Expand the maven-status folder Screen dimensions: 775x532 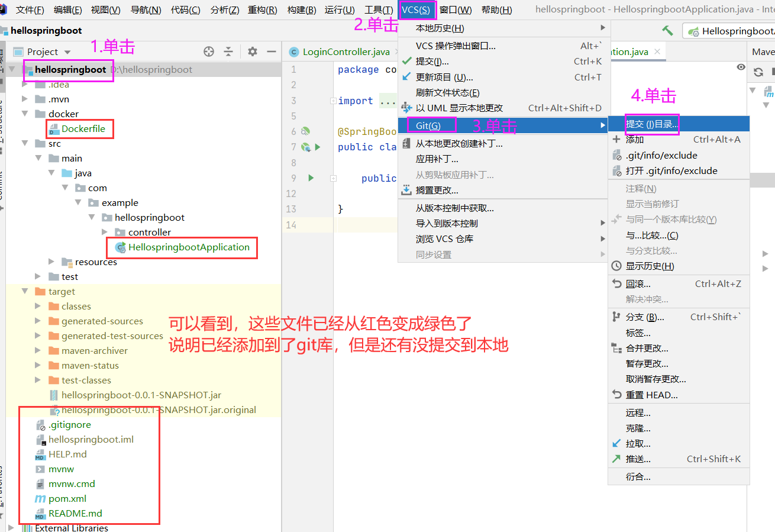[x=38, y=365]
